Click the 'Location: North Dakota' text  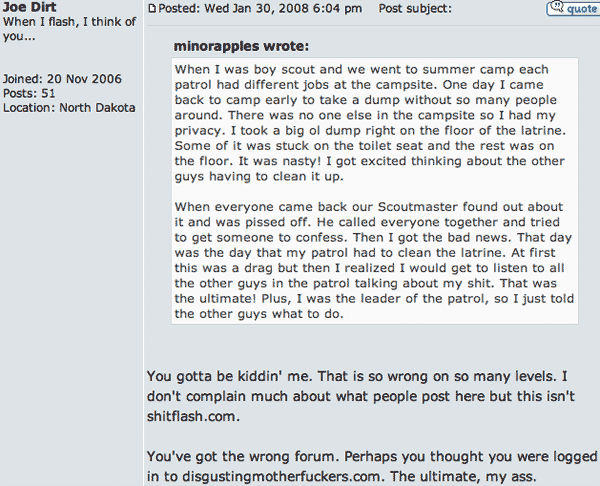68,107
